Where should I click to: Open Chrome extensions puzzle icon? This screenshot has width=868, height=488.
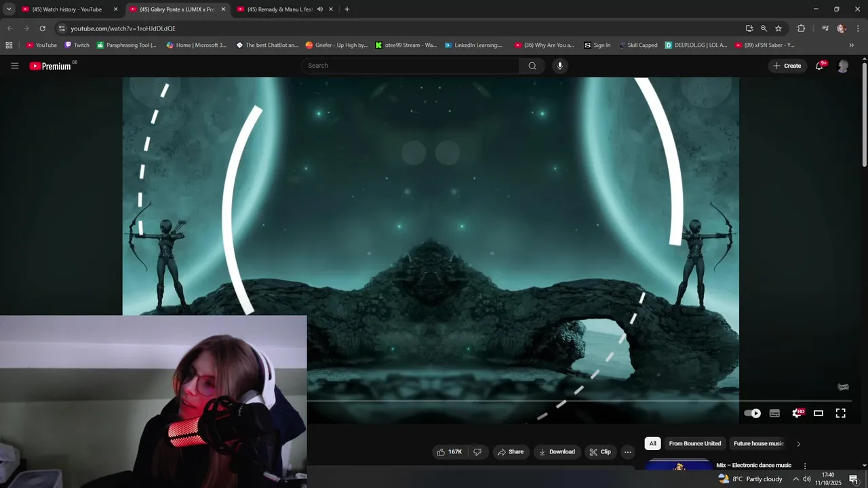[x=801, y=28]
